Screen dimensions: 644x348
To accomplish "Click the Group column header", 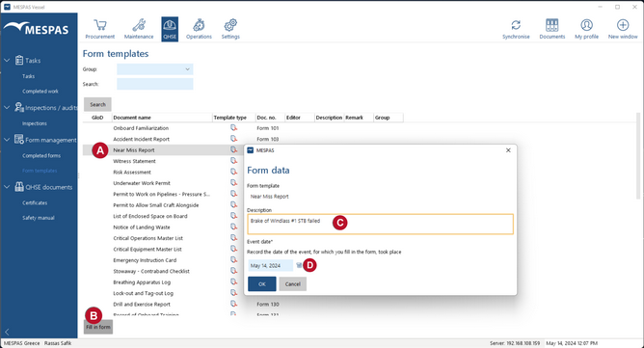I will point(389,118).
